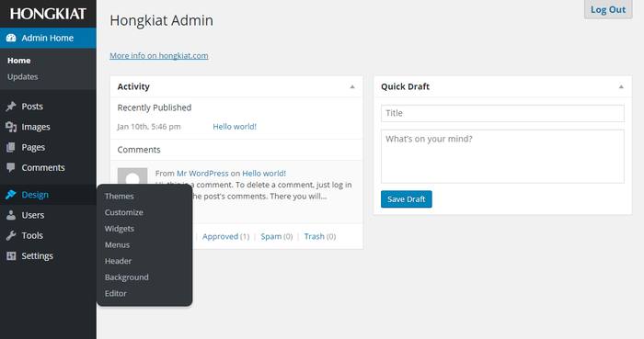The width and height of the screenshot is (644, 339).
Task: Choose Themes from the Design flyout
Action: pos(119,196)
